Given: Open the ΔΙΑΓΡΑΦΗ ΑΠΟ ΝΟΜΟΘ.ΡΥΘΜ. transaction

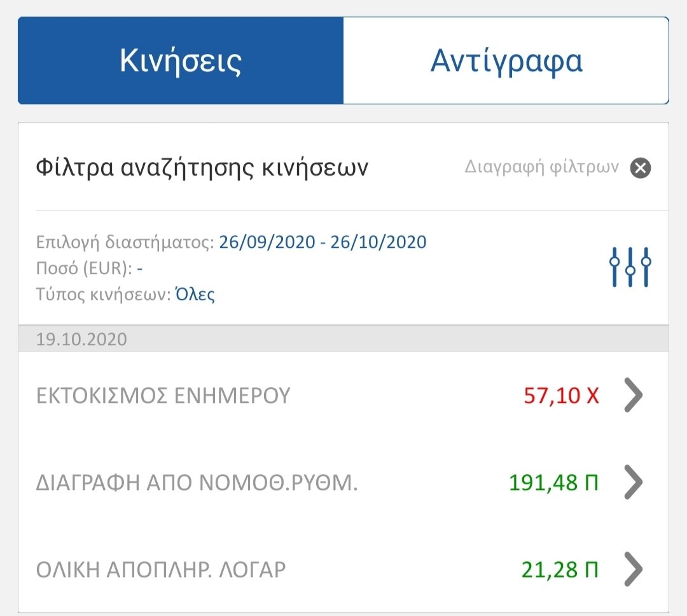Looking at the screenshot, I should [x=343, y=482].
